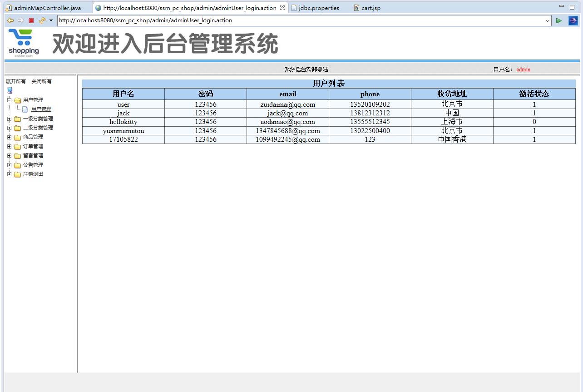Expand the 商品管理 tree node

9,137
